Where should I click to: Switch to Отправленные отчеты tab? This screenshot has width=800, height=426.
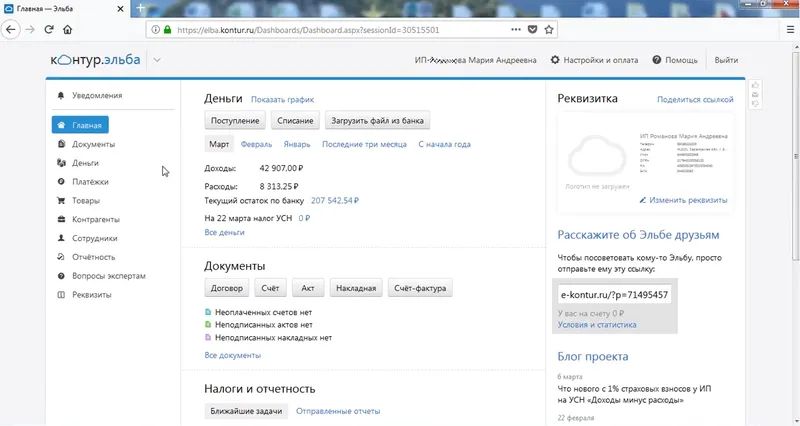pyautogui.click(x=338, y=411)
